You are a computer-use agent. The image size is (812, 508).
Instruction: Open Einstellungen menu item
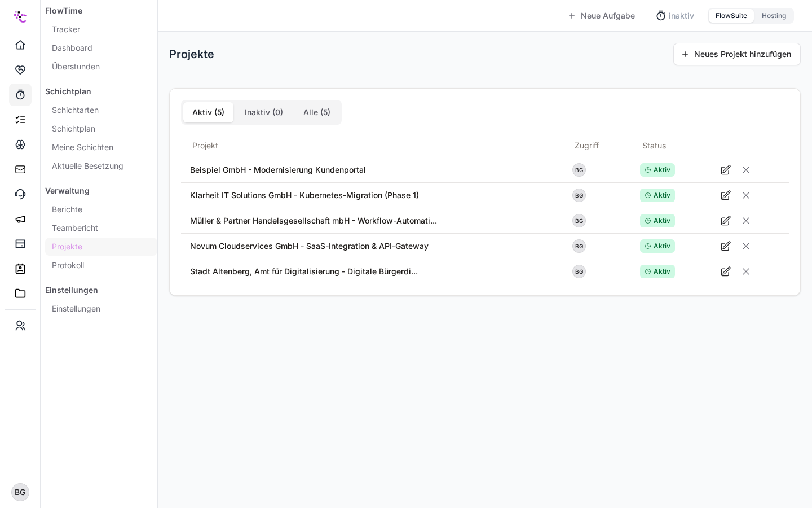tap(76, 309)
